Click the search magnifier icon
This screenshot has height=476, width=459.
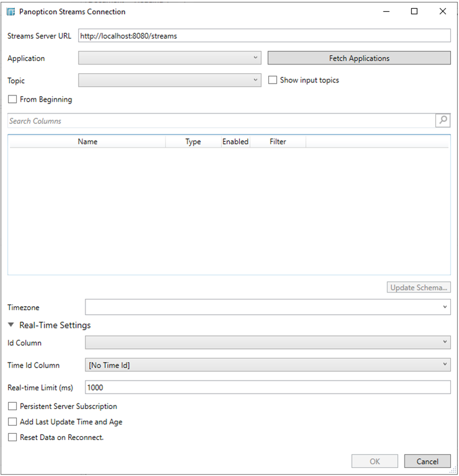(443, 120)
